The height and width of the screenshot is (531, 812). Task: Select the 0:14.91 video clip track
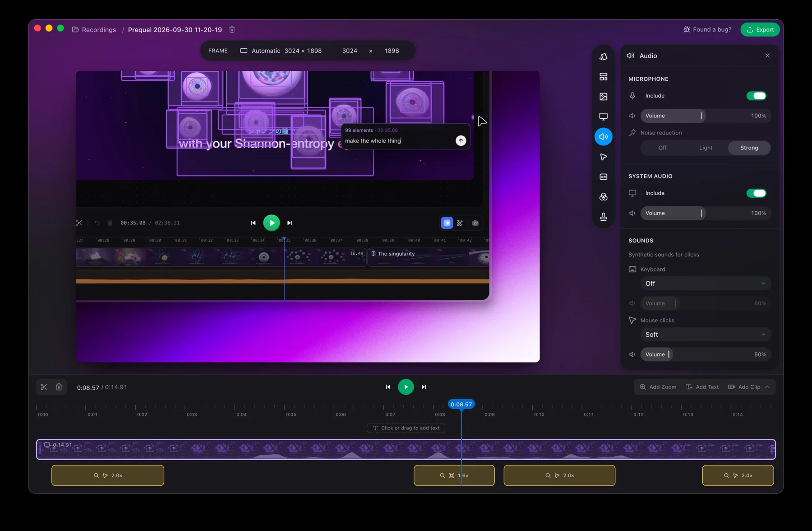coord(406,449)
